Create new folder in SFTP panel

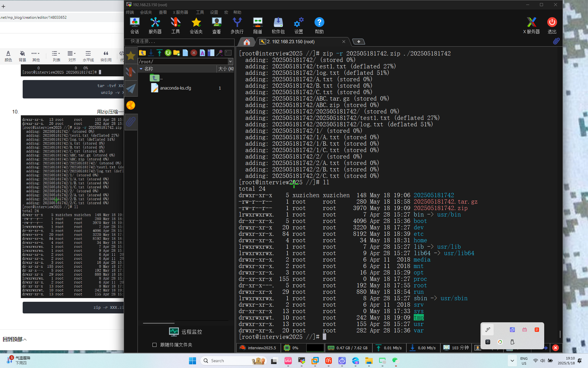176,53
